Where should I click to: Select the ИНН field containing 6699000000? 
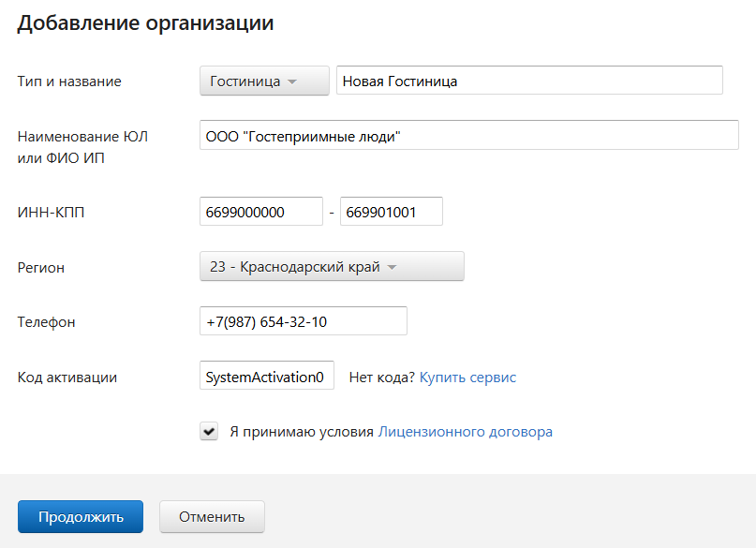click(x=261, y=211)
